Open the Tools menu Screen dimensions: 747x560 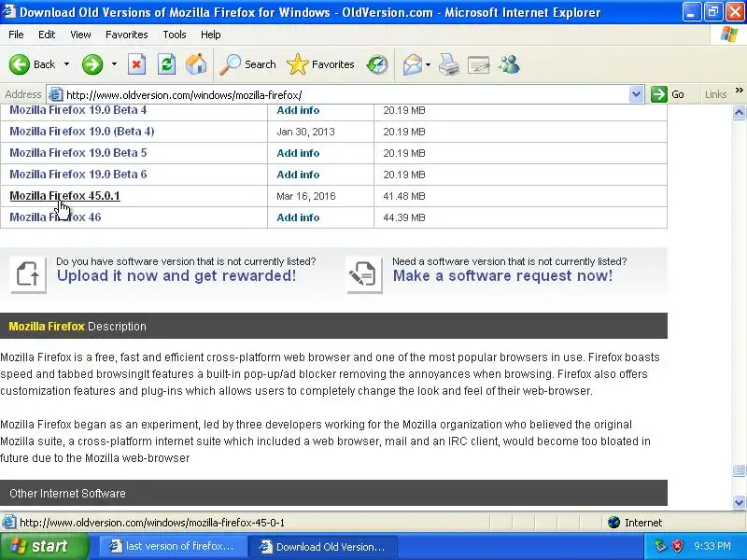pyautogui.click(x=175, y=35)
